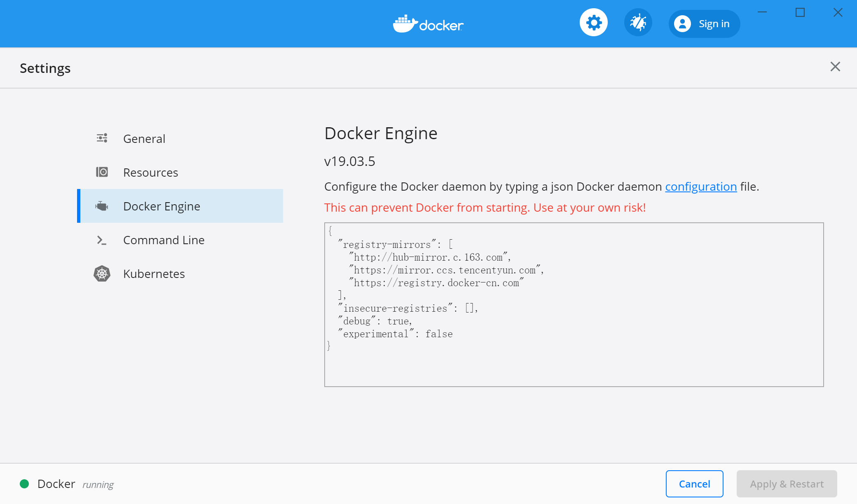Screen dimensions: 857x504
Task: Open settings via gear icon in header
Action: tap(593, 23)
